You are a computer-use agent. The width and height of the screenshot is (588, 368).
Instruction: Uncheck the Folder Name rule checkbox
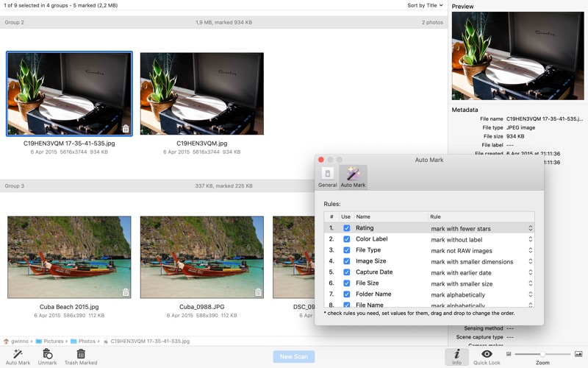tap(346, 294)
